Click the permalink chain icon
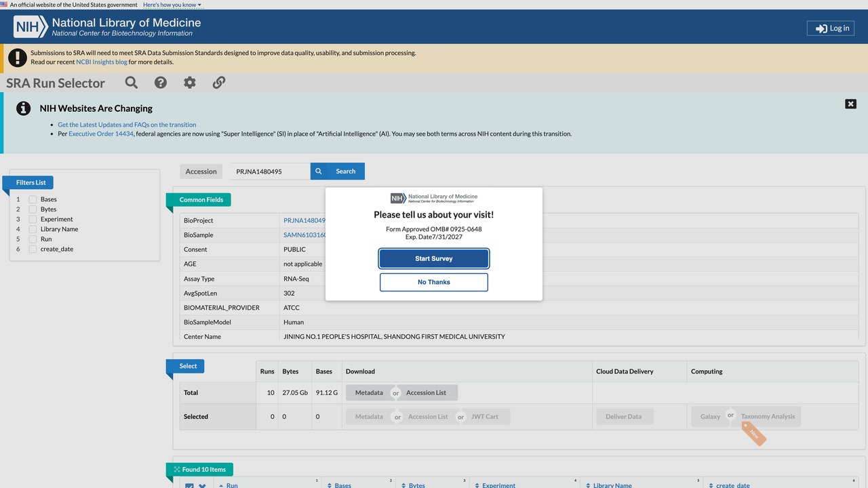 click(219, 83)
